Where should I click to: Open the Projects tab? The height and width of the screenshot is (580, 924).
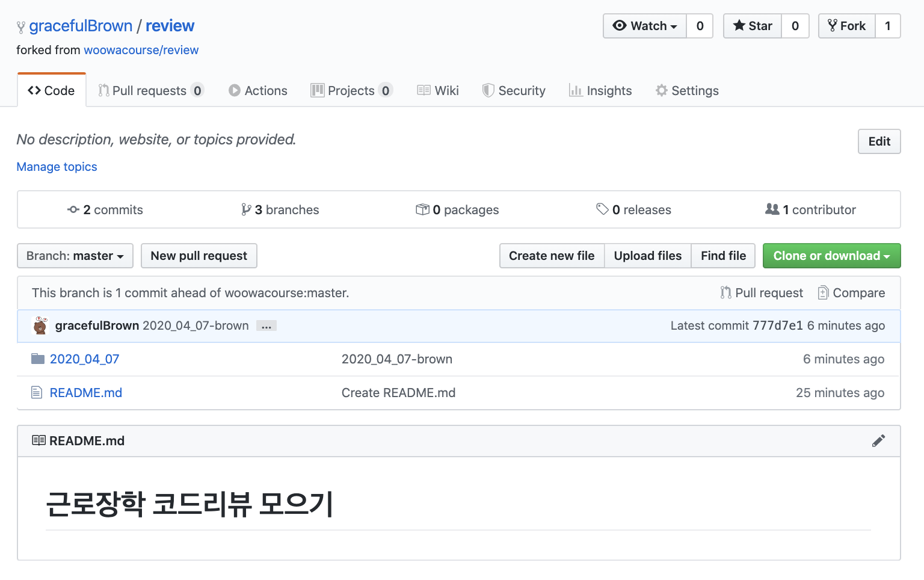point(352,91)
